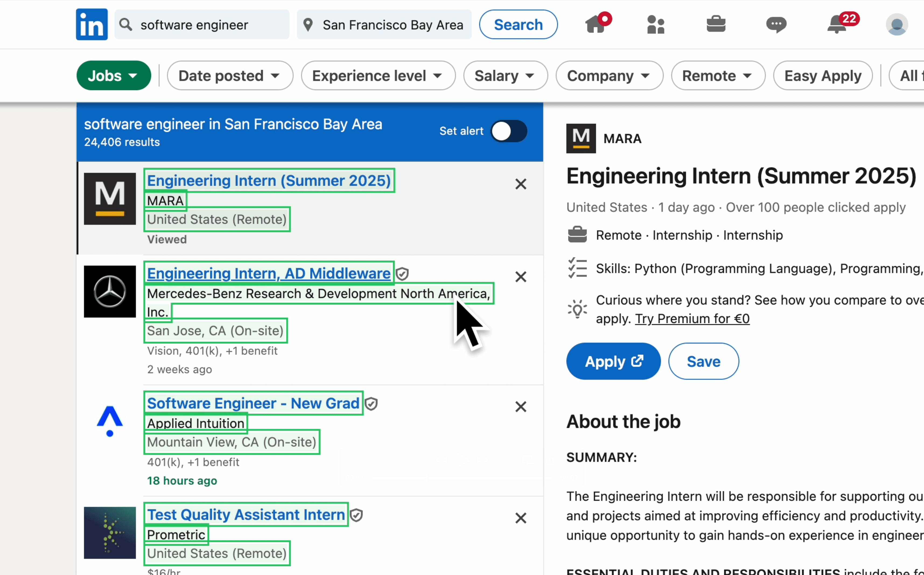Viewport: 924px width, 575px height.
Task: Dismiss the Applied Intuition New Grad job
Action: tap(521, 407)
